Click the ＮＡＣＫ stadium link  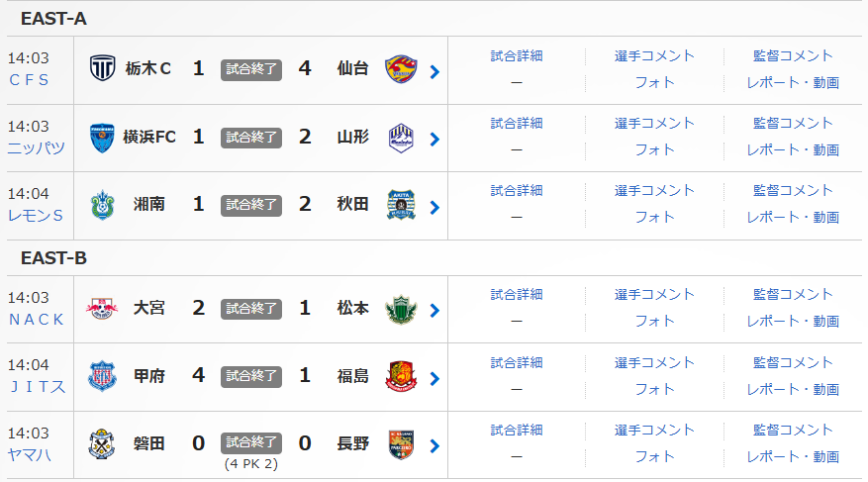(36, 319)
